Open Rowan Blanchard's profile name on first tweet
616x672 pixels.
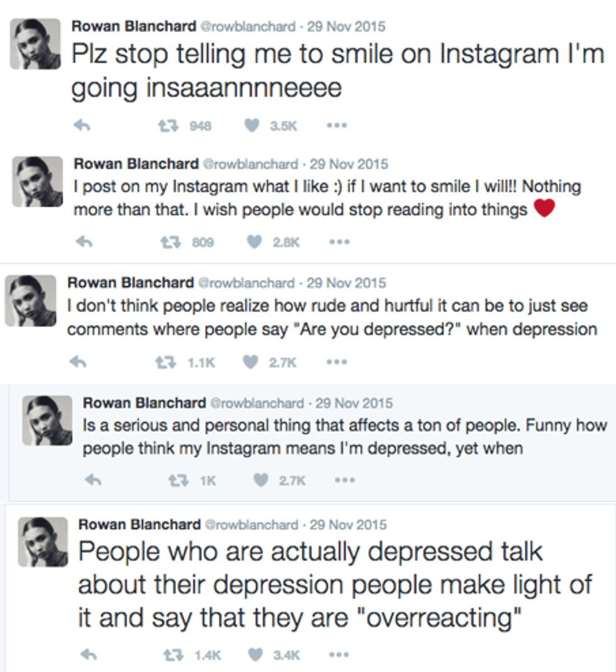pyautogui.click(x=133, y=26)
